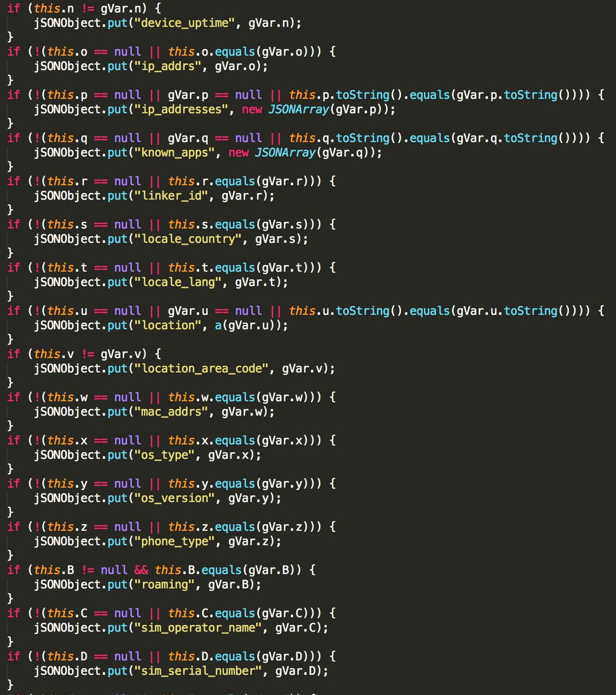Place cursor on "location_area_code" string
Viewport: 616px width, 695px height.
pos(202,368)
